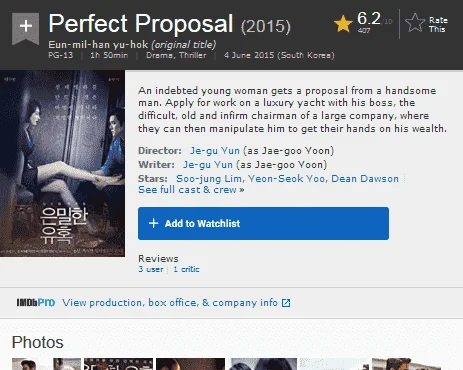Click plus icon in Add to Watchlist button
This screenshot has width=463, height=370.
coord(153,223)
